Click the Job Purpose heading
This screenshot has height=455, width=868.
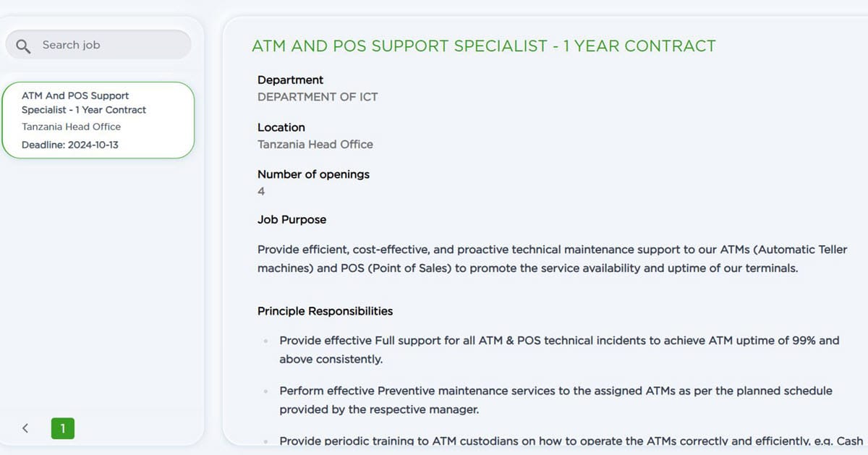[x=292, y=219]
